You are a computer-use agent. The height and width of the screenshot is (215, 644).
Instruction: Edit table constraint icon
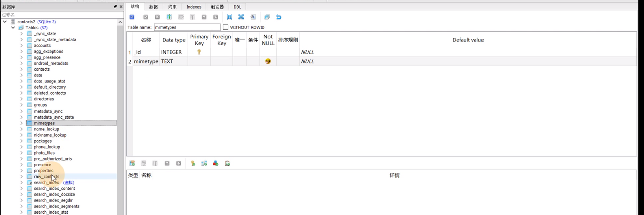pyautogui.click(x=143, y=163)
